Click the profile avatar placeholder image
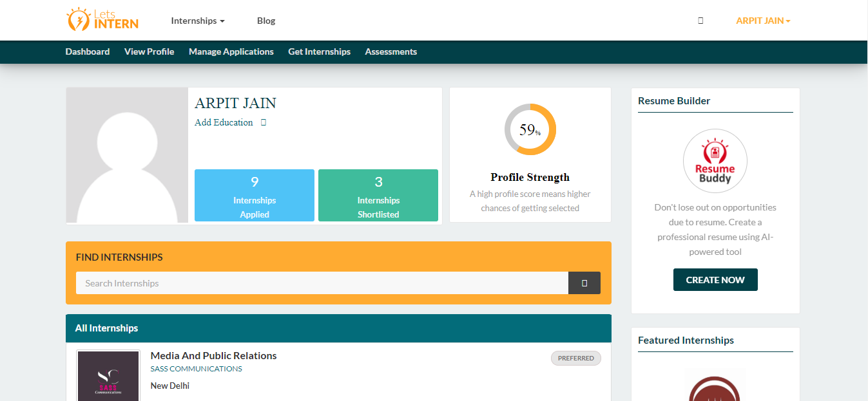The height and width of the screenshot is (401, 868). [x=127, y=156]
